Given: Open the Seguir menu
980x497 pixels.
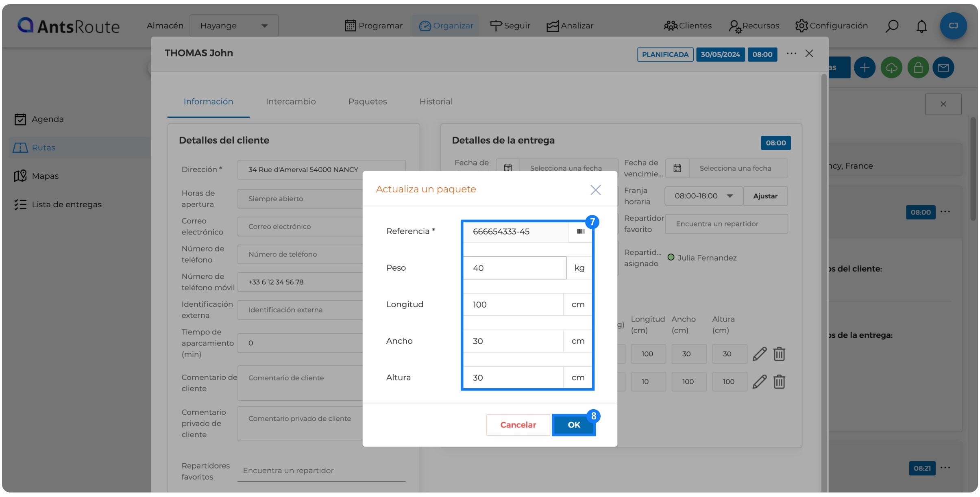Looking at the screenshot, I should 510,26.
